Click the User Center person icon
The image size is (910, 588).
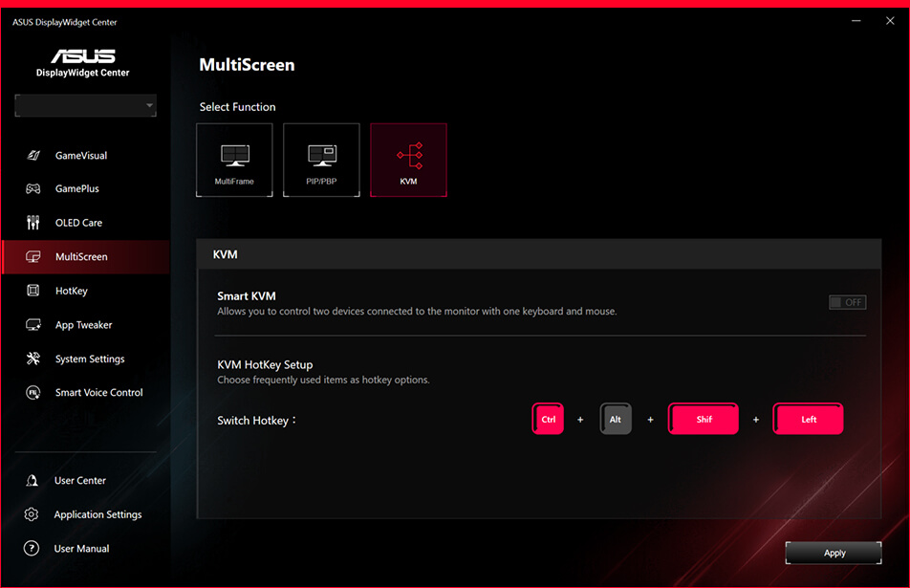(32, 480)
